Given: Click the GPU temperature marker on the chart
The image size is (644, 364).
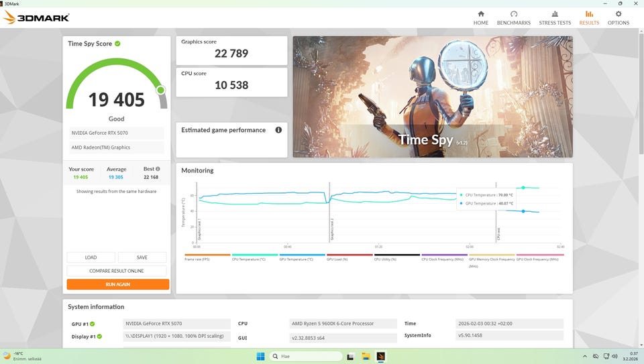Looking at the screenshot, I should 523,211.
